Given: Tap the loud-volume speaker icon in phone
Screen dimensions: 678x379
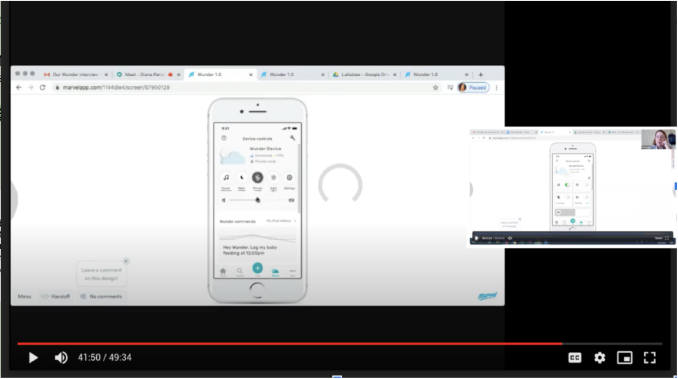Looking at the screenshot, I should (291, 200).
